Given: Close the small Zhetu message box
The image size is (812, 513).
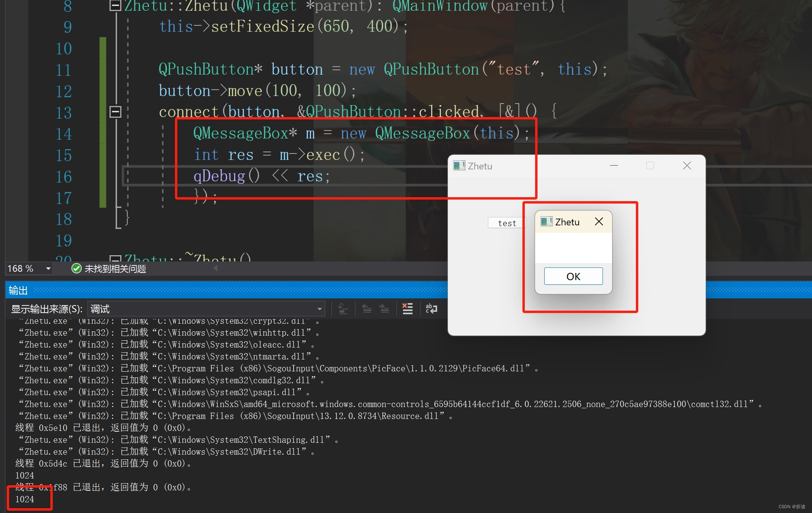Looking at the screenshot, I should point(599,221).
